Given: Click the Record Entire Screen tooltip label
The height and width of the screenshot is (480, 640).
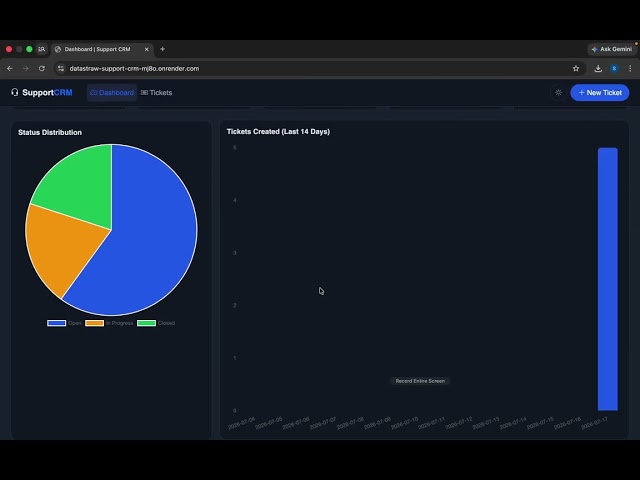Looking at the screenshot, I should [420, 381].
